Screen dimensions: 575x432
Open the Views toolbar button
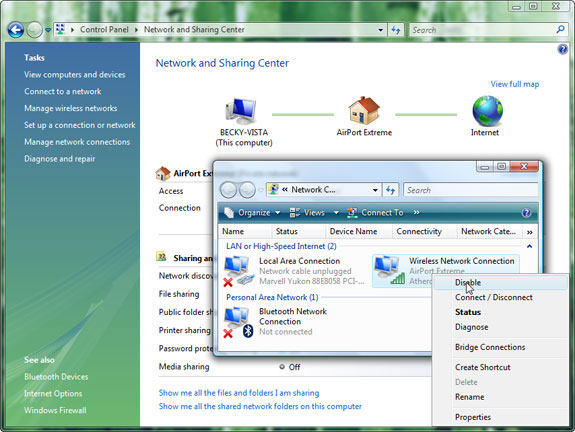(x=307, y=213)
